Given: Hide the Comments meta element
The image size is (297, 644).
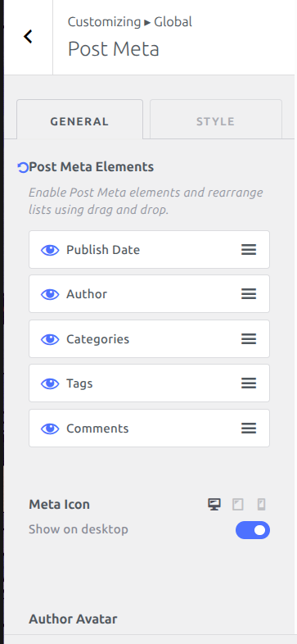Looking at the screenshot, I should point(50,429).
